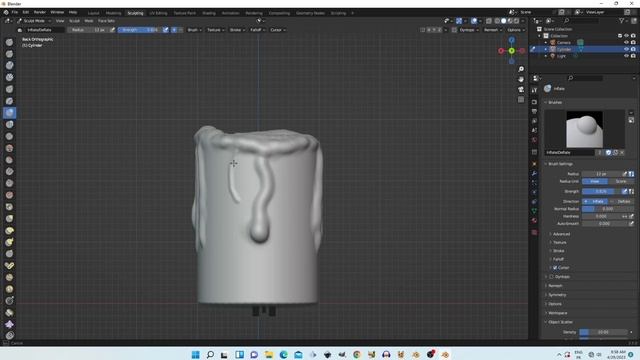Open the Mask menu in header
Image resolution: width=640 pixels, height=360 pixels.
89,21
